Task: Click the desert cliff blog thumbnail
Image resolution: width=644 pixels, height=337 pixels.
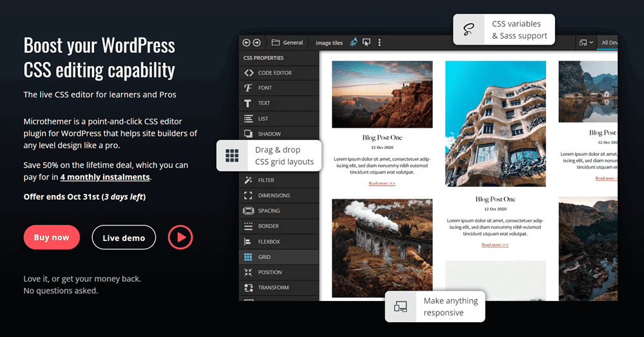Action: point(382,95)
